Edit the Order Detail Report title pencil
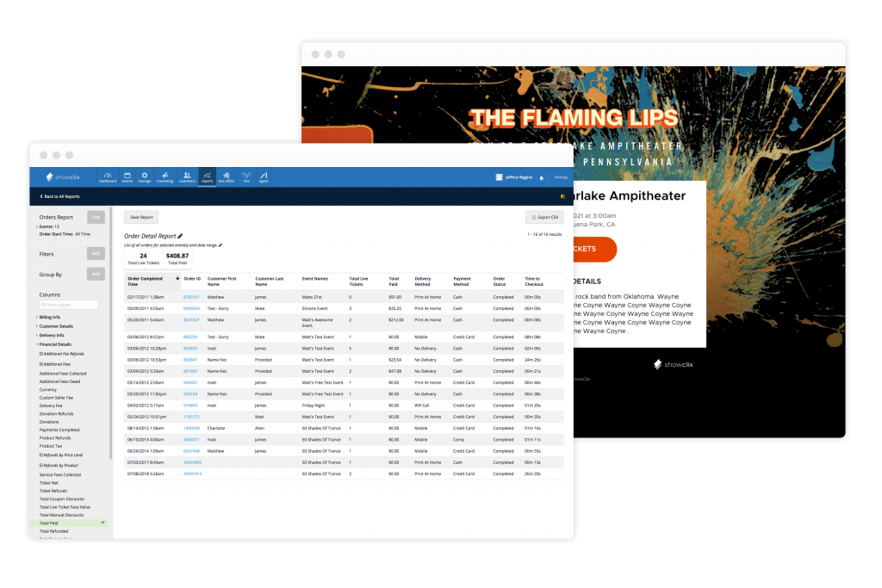 click(x=182, y=235)
